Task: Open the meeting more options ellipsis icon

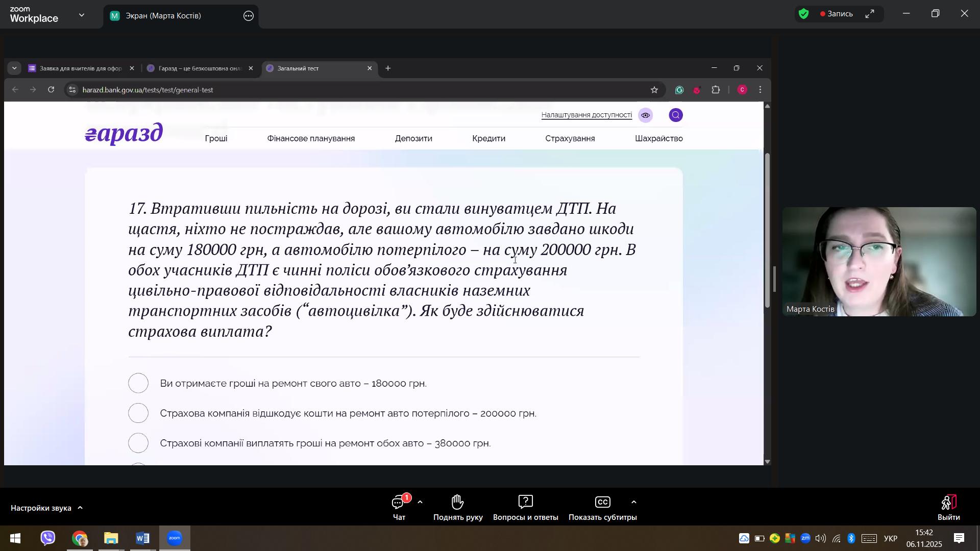Action: pyautogui.click(x=249, y=16)
